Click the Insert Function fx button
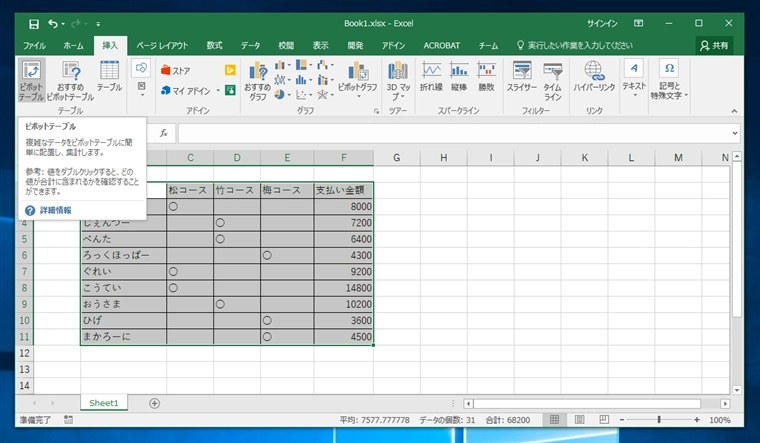 pyautogui.click(x=164, y=133)
